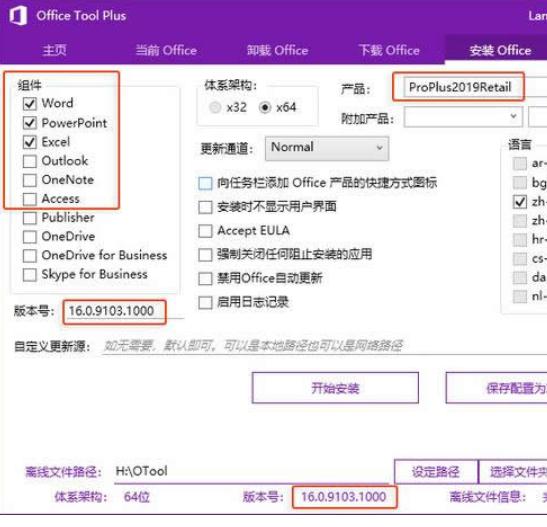Image resolution: width=547 pixels, height=527 pixels.
Task: Check the OneDrive component checkbox
Action: click(x=30, y=237)
